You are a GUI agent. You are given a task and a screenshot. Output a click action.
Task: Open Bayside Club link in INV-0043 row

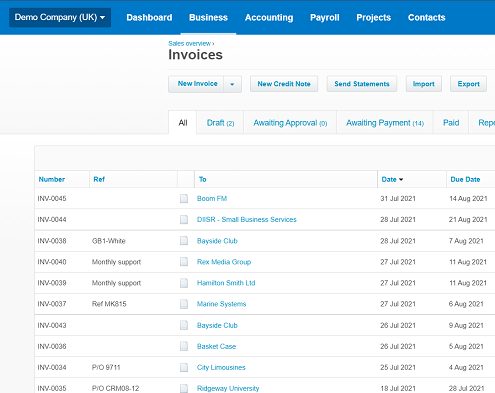coord(217,325)
